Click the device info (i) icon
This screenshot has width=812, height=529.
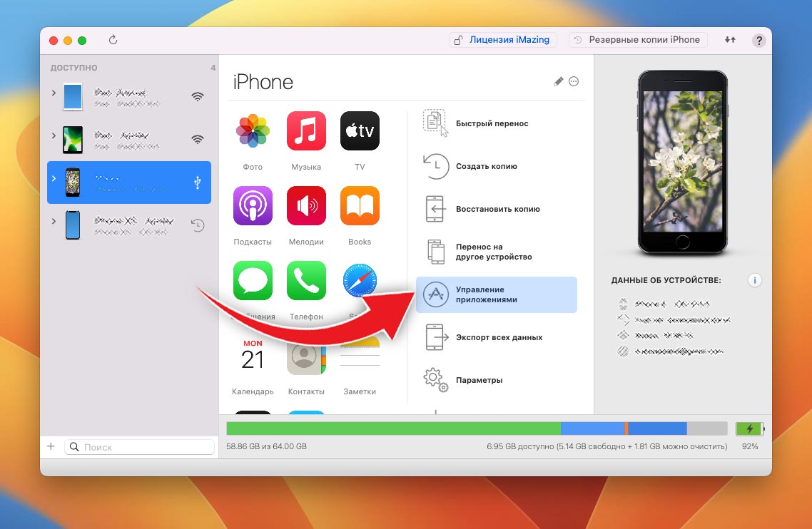(754, 280)
